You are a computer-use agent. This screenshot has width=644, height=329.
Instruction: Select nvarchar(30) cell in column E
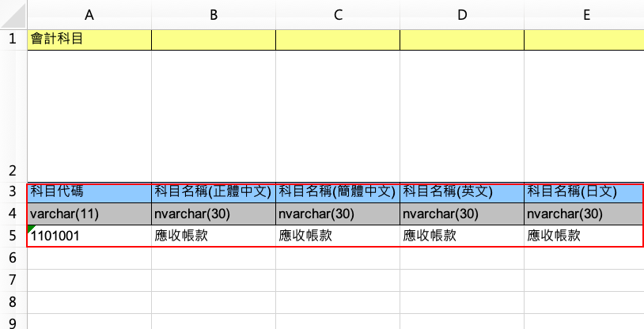(584, 214)
